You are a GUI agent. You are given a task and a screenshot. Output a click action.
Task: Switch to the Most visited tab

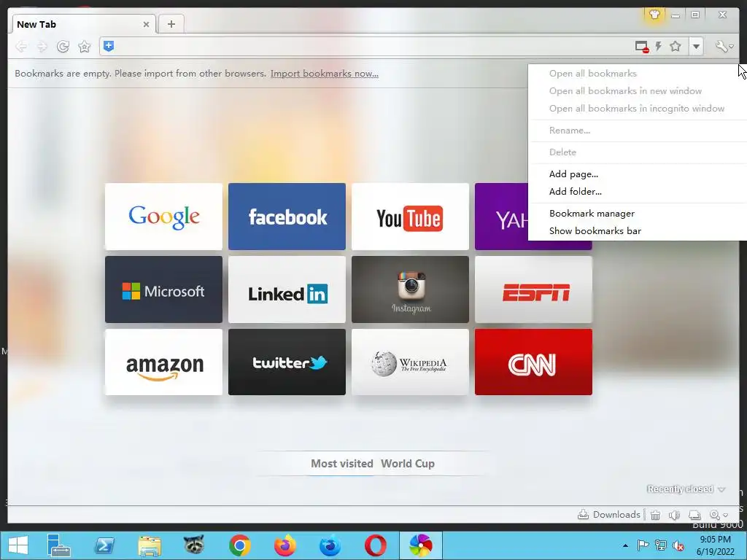tap(341, 463)
